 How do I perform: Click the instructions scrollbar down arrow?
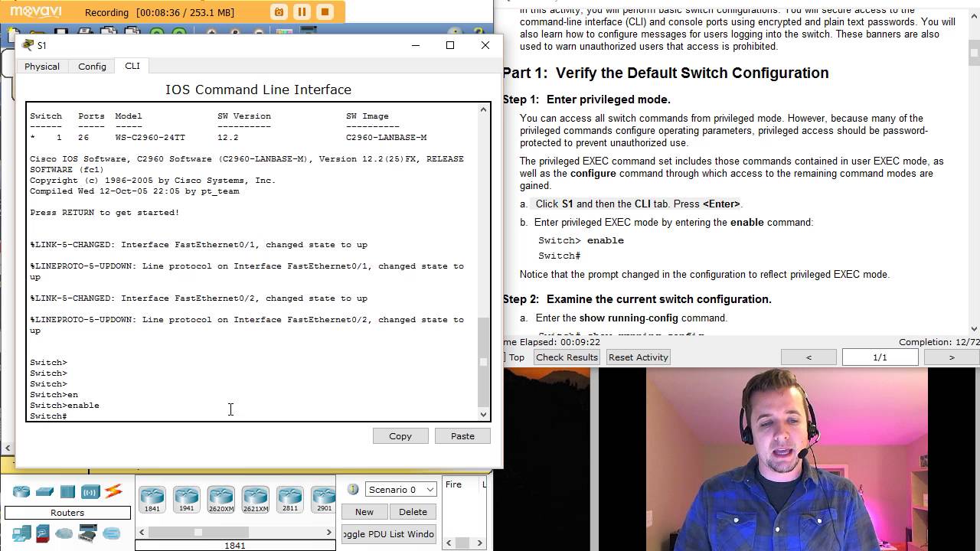(x=974, y=328)
